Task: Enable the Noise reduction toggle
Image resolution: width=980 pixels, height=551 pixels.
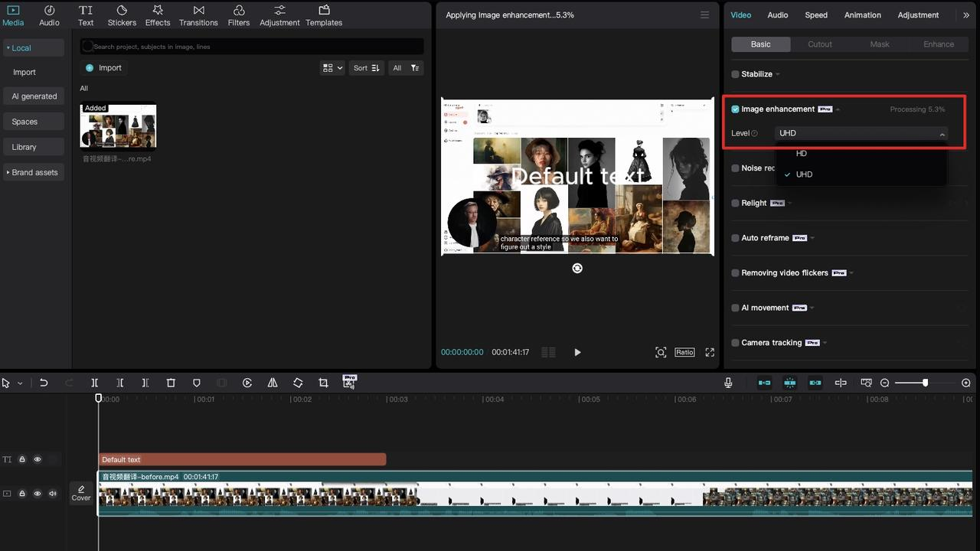Action: click(x=736, y=168)
